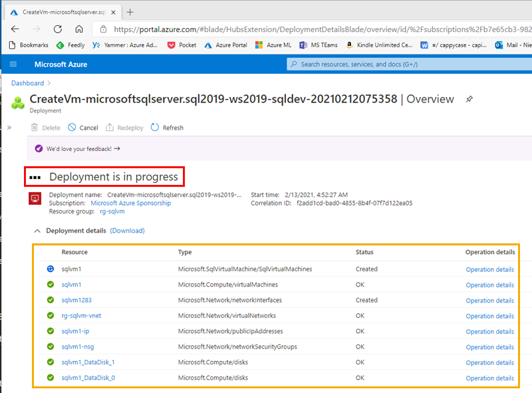Go back to the previous page
This screenshot has width=532, height=393.
point(15,29)
